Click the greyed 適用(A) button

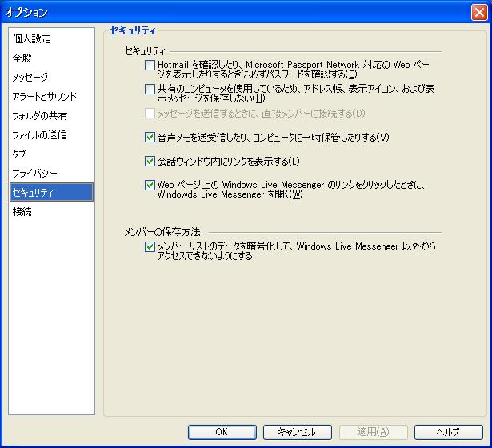[x=373, y=432]
